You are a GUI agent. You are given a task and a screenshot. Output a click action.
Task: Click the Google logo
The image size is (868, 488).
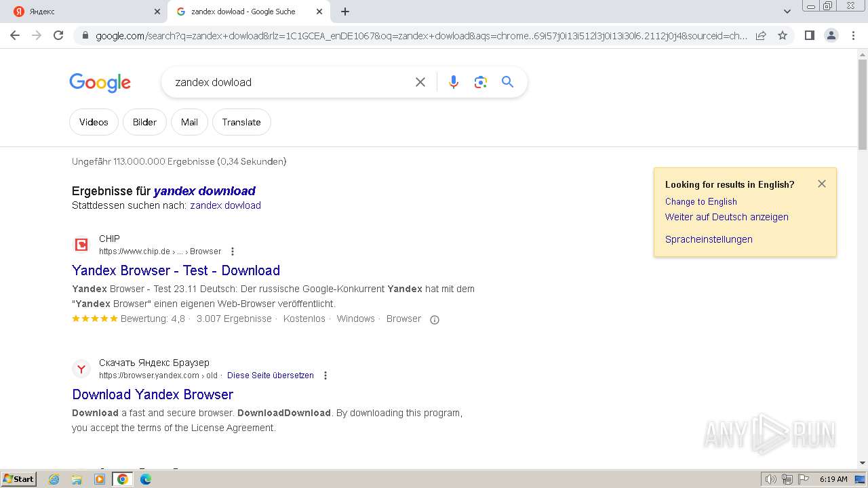tap(100, 83)
